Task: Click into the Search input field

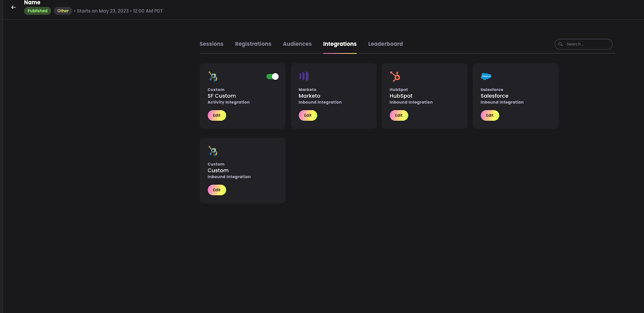Action: coord(584,44)
